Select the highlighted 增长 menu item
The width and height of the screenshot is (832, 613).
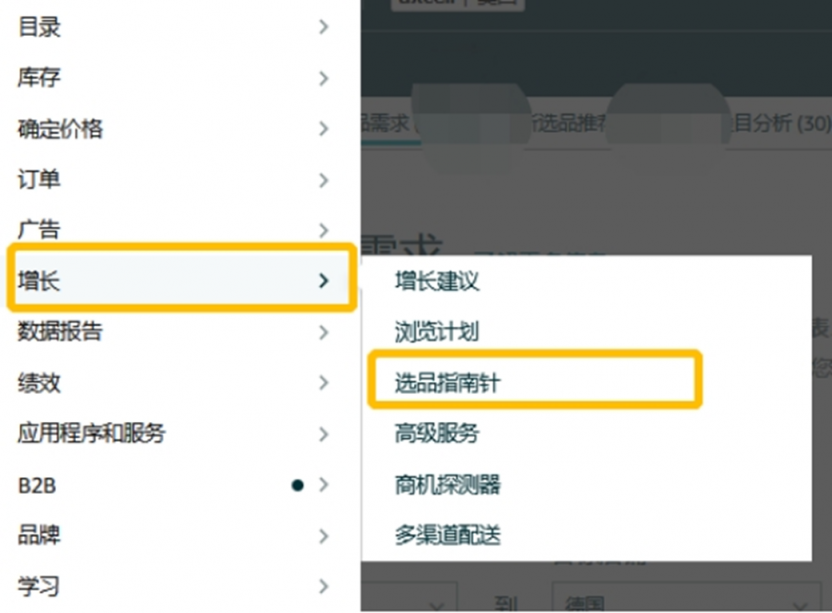(181, 280)
